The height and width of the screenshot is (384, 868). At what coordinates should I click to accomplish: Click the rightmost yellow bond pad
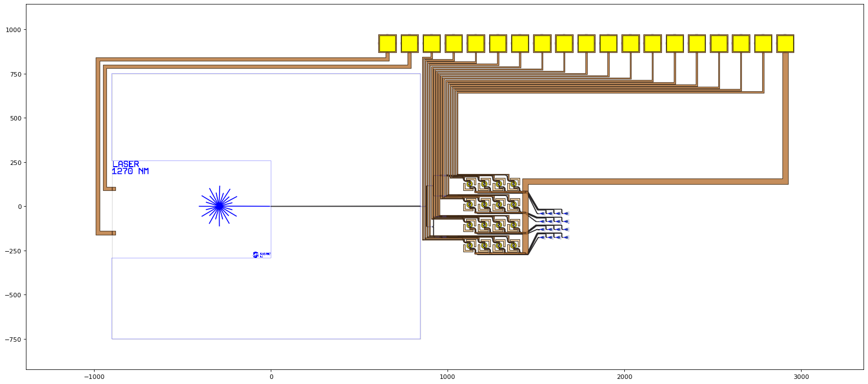(785, 43)
